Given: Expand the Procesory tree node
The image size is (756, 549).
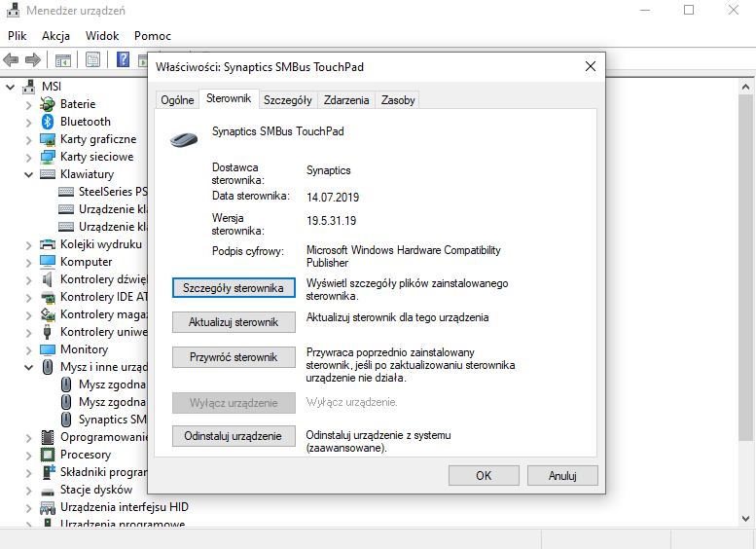Looking at the screenshot, I should click(x=28, y=456).
